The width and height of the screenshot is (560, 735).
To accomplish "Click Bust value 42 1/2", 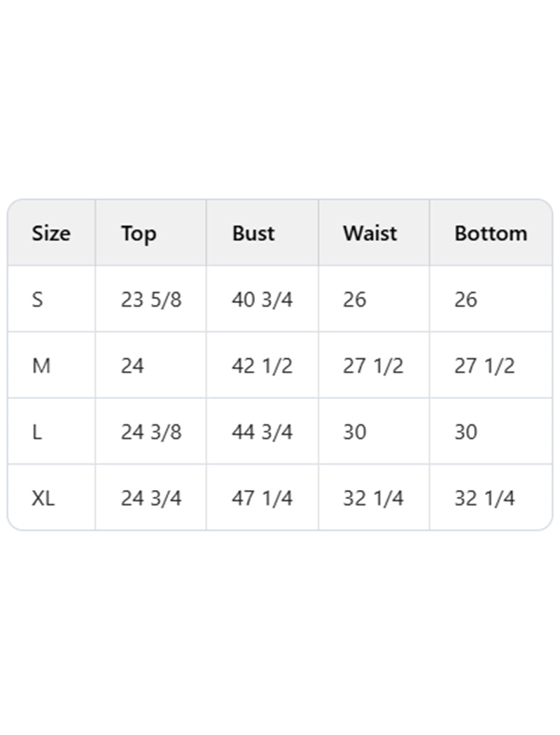I will pyautogui.click(x=262, y=365).
